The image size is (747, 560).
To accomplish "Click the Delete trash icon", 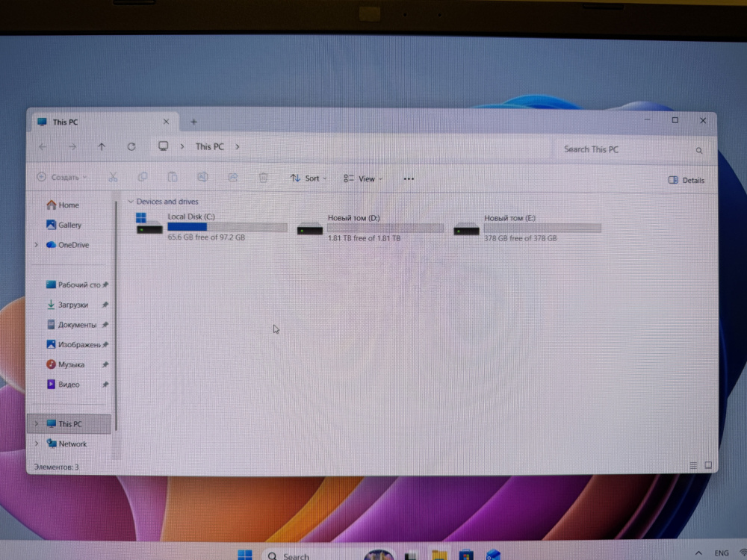I will coord(263,178).
